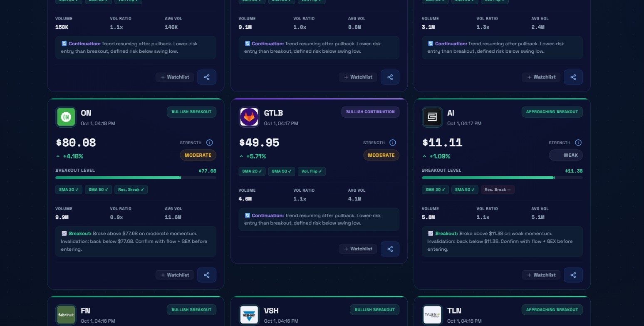The height and width of the screenshot is (326, 644).
Task: Click the Res. Break — chip on AI card
Action: coord(498,190)
